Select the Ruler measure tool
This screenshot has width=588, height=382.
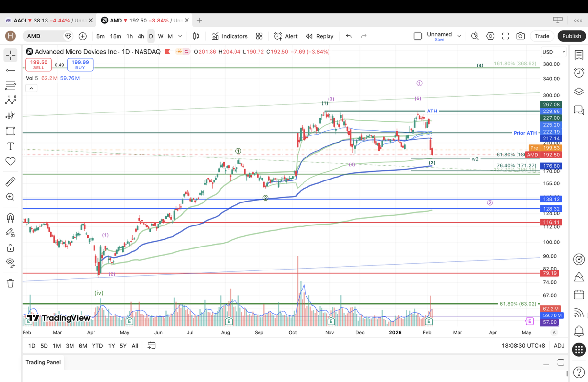tap(10, 182)
